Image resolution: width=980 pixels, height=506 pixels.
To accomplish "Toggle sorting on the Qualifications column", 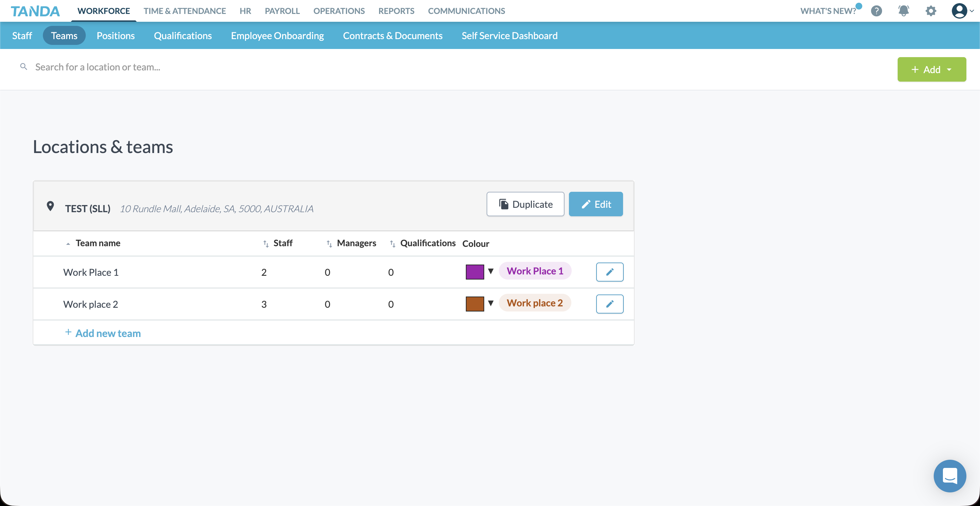I will (x=393, y=244).
